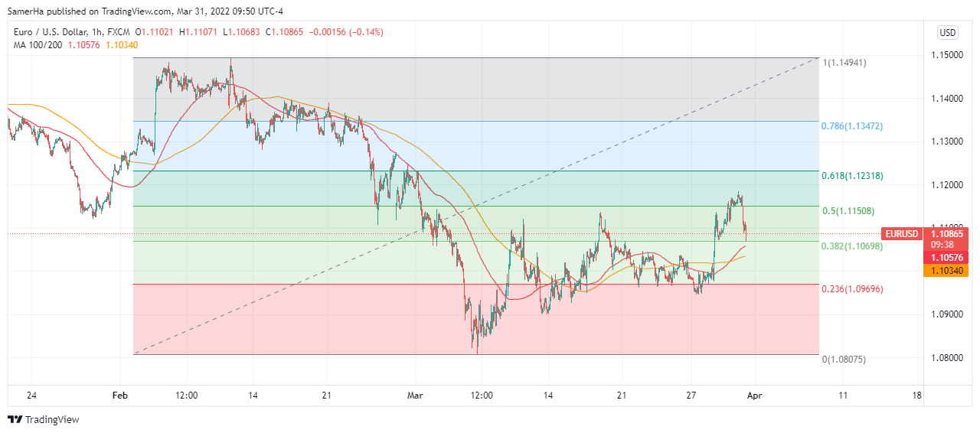Screen dimensions: 980x433
Task: Select the 0.618(1.12318) Fibonacci level label
Action: tap(852, 176)
